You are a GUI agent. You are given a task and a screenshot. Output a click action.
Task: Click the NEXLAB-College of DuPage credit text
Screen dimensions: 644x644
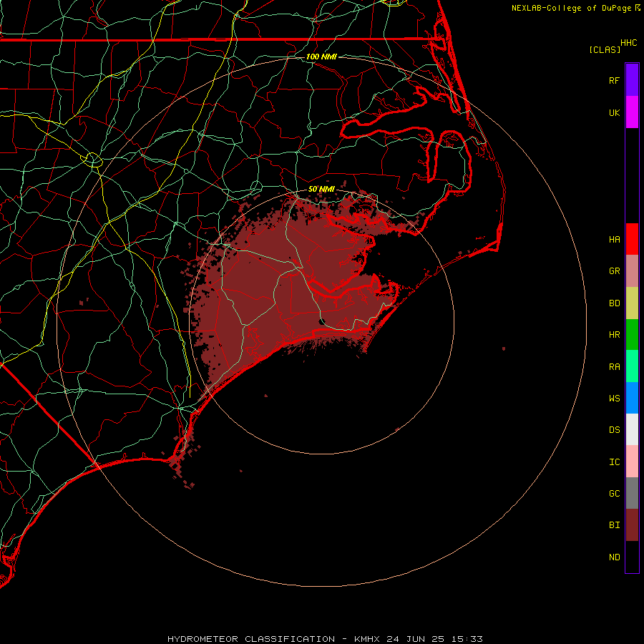pyautogui.click(x=571, y=8)
